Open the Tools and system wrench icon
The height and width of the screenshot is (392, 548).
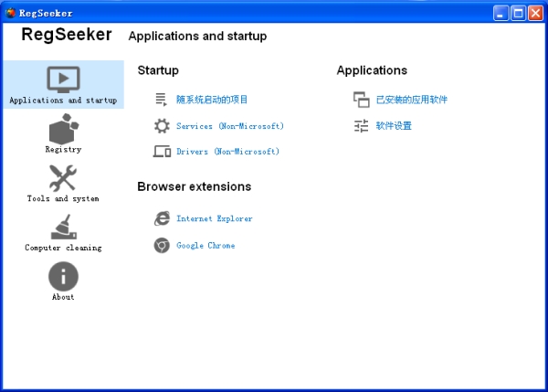(x=63, y=178)
